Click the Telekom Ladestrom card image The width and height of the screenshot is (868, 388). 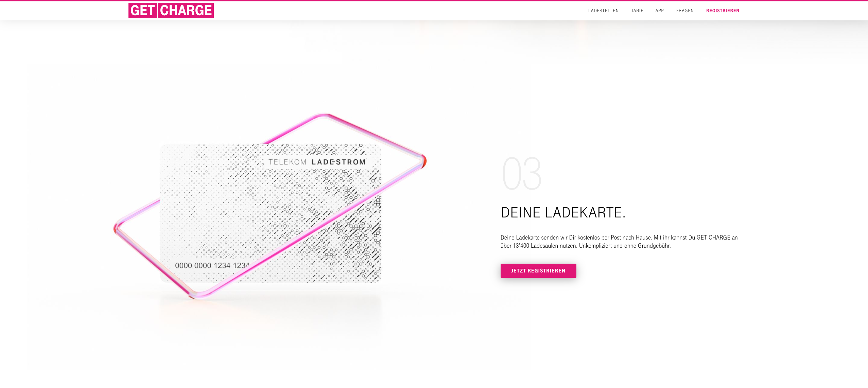(270, 213)
